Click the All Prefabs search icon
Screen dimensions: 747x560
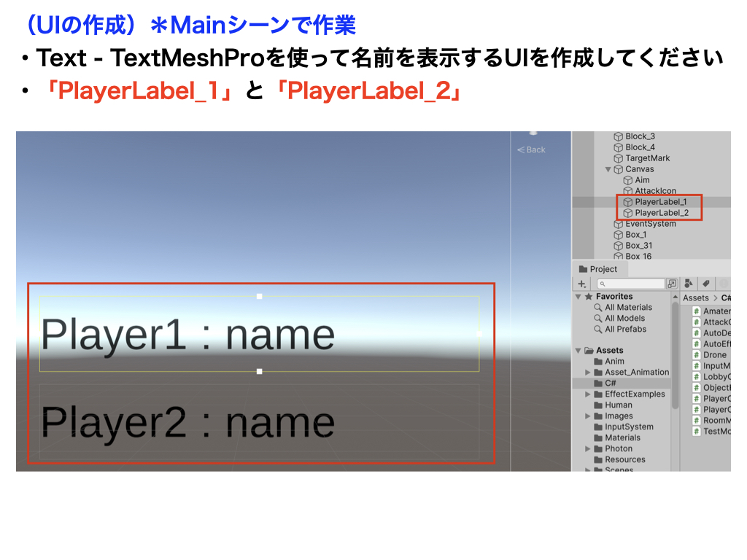(x=598, y=330)
